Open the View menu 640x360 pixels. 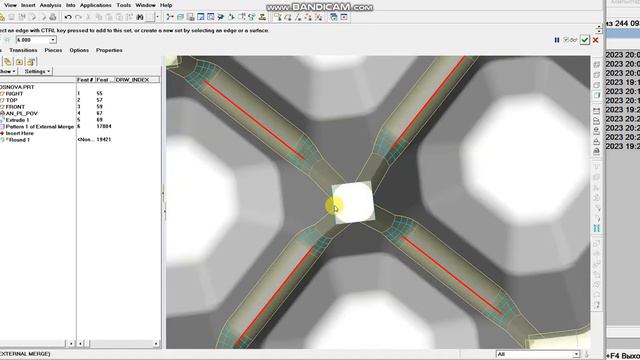click(x=10, y=5)
